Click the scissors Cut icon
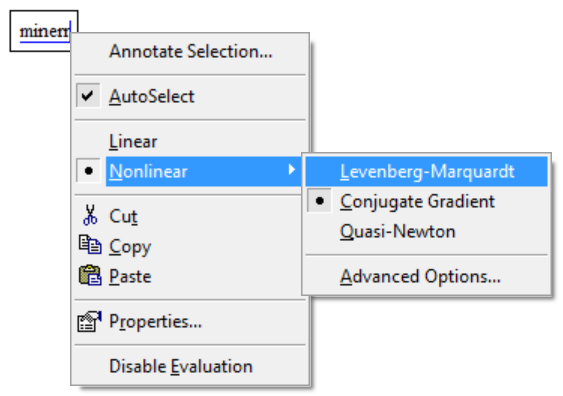The width and height of the screenshot is (563, 396). tap(90, 215)
